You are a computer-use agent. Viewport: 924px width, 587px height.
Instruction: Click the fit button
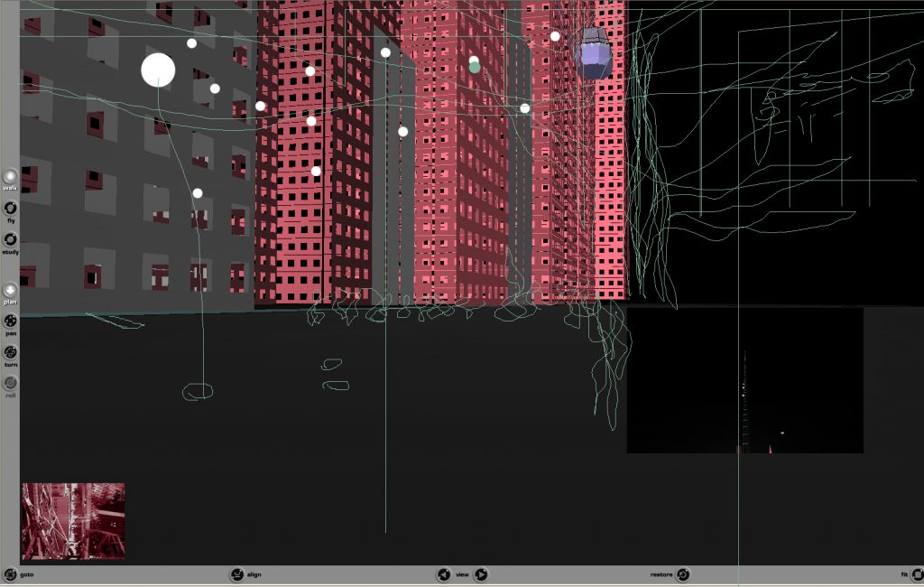point(915,574)
